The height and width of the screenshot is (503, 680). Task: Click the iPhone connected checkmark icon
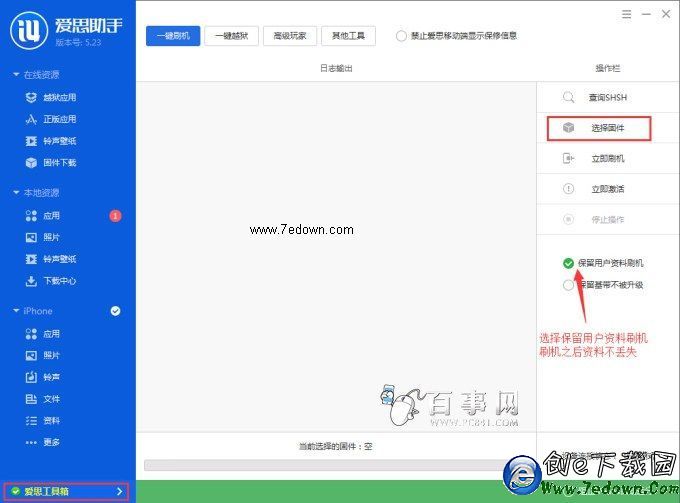pos(115,311)
